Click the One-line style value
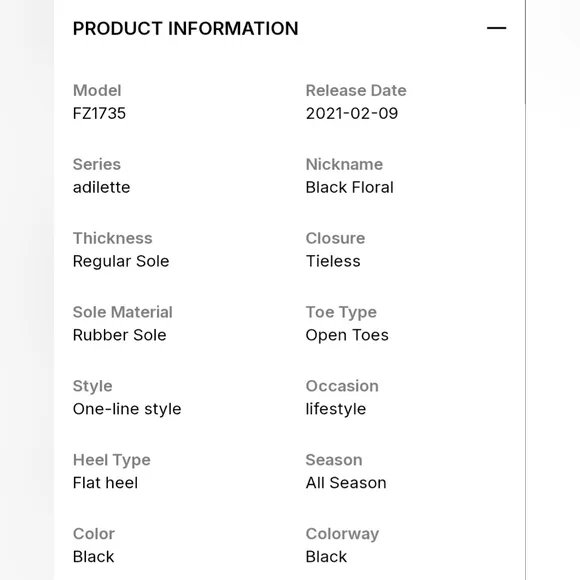Viewport: 580px width, 580px height. click(x=127, y=409)
